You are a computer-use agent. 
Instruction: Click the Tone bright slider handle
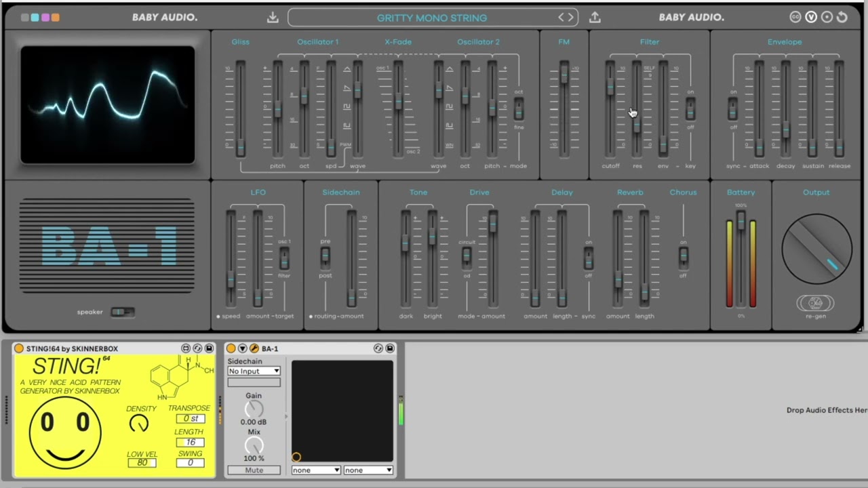point(432,237)
